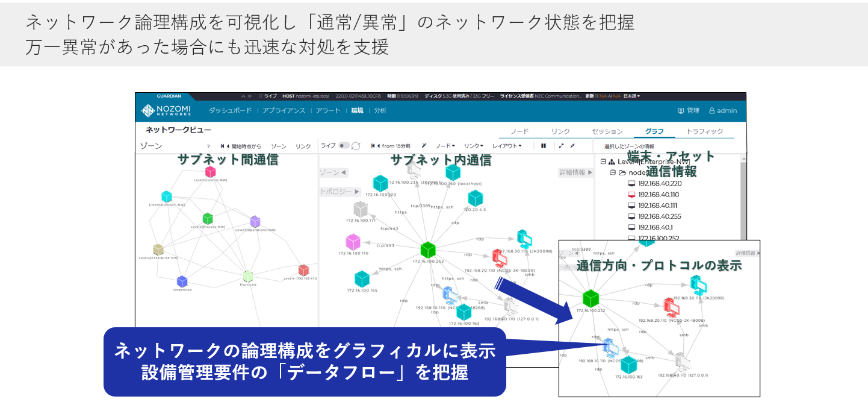Select 192.168.40.110 in the asset tree
The width and height of the screenshot is (868, 405).
[x=659, y=195]
